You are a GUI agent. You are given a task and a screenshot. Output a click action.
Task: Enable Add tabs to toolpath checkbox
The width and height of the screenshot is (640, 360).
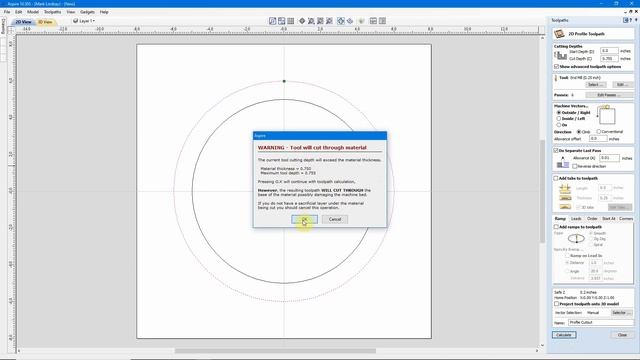pyautogui.click(x=556, y=178)
